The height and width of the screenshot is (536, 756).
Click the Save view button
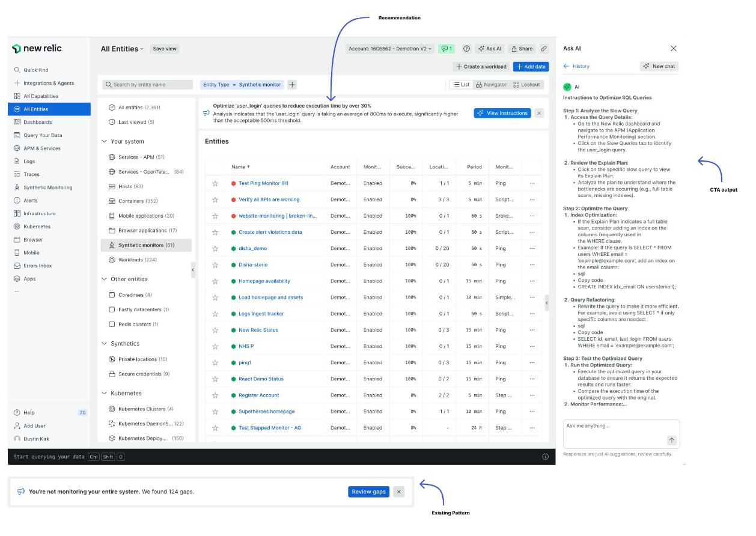[165, 49]
